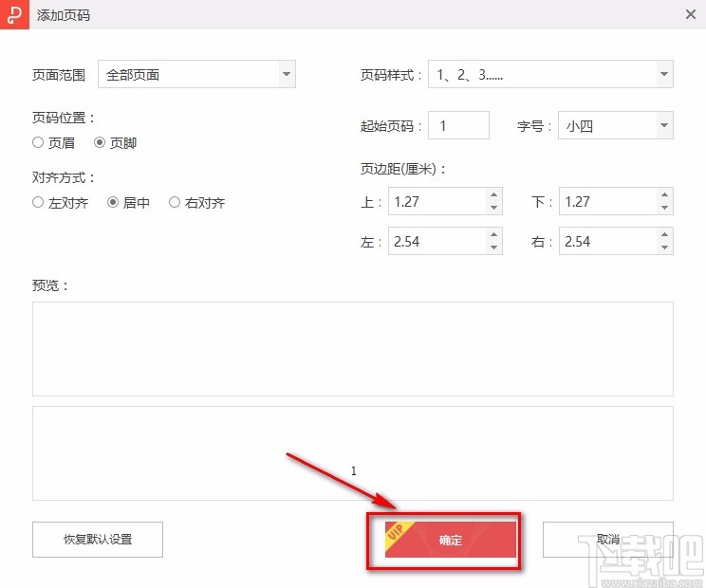Click the app logo icon in title bar
Viewport: 706px width, 588px height.
pyautogui.click(x=13, y=15)
